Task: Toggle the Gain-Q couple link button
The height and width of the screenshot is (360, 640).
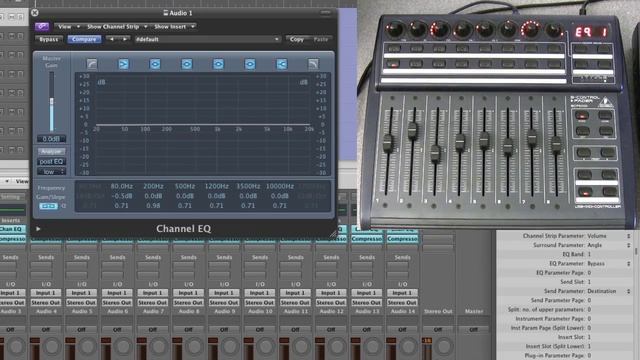Action: tap(48, 206)
